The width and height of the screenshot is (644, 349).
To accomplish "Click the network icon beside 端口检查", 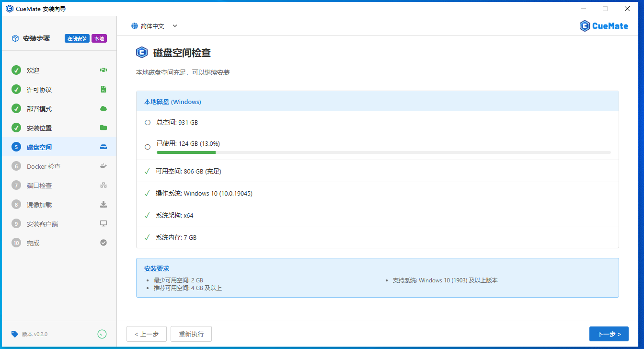I will tap(103, 185).
